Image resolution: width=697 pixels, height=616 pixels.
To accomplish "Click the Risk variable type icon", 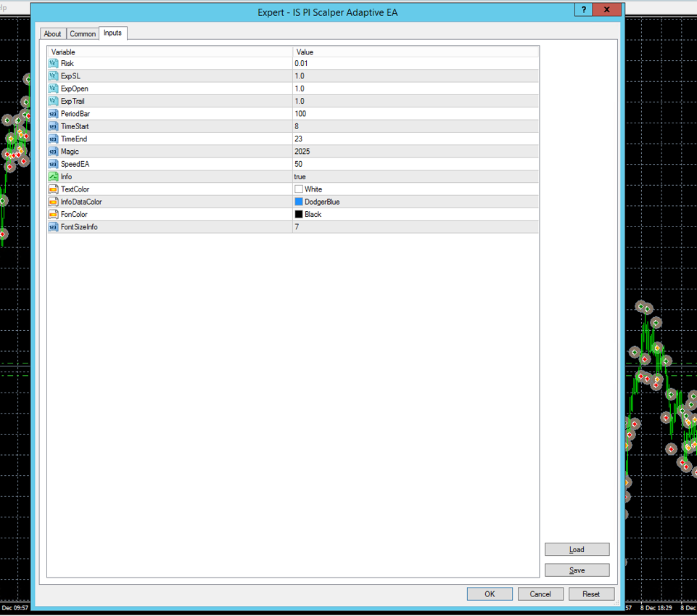I will (53, 64).
